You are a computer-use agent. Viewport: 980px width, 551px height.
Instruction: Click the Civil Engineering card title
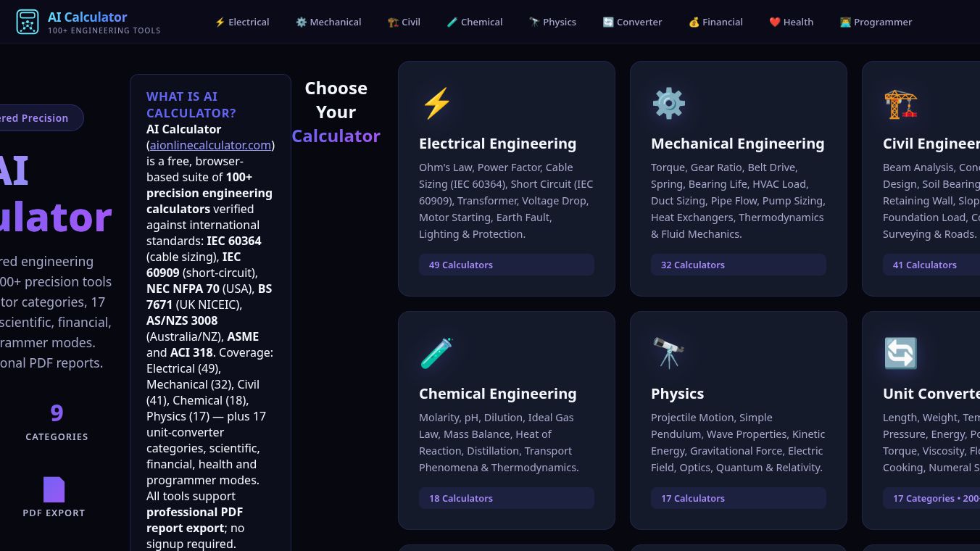tap(931, 144)
